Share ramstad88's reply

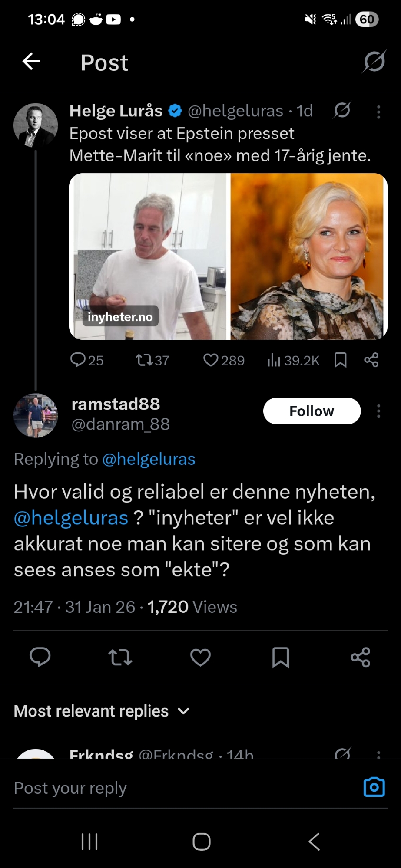[x=360, y=657]
